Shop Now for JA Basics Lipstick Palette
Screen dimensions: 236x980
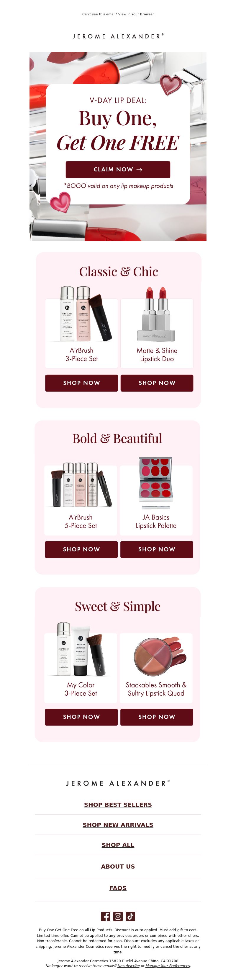click(157, 549)
